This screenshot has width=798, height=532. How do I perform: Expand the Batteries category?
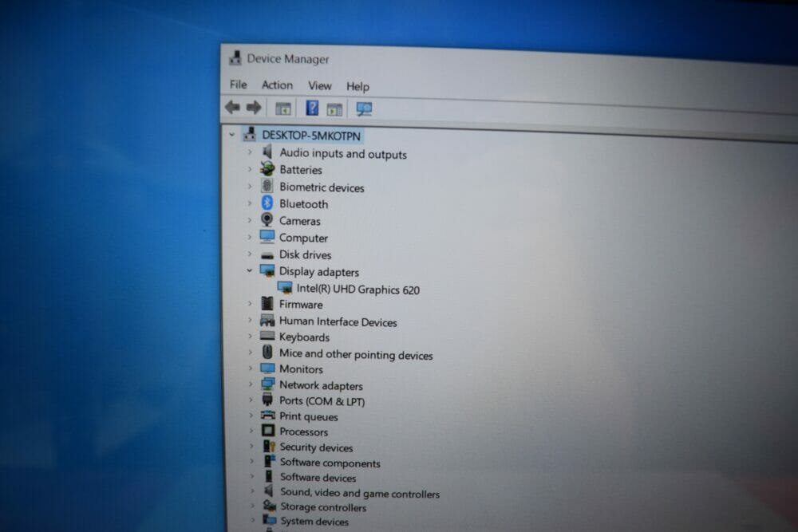click(x=249, y=168)
